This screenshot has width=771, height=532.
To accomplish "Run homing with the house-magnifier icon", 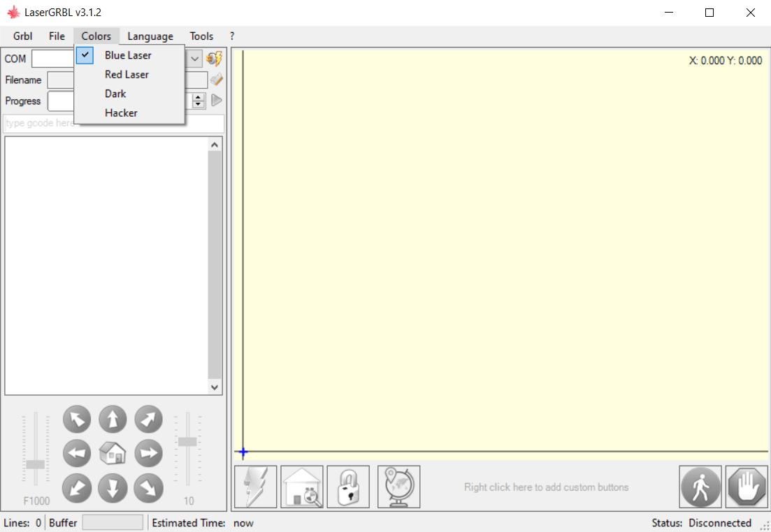I will [x=301, y=487].
